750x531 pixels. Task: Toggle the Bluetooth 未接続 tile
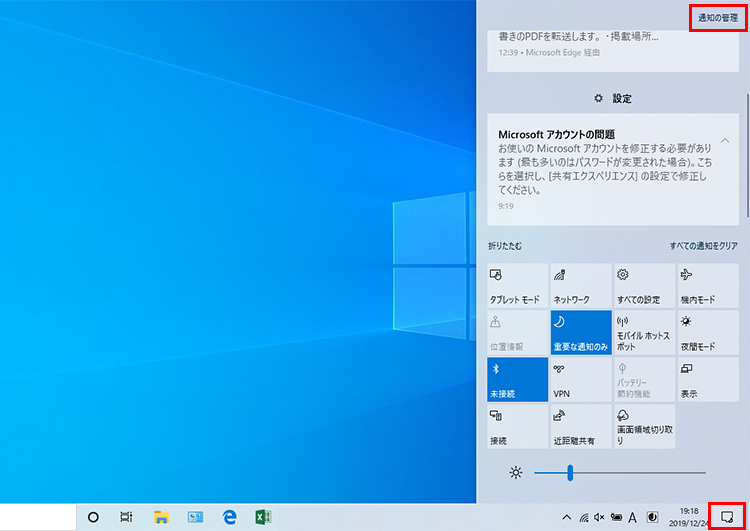[x=518, y=380]
